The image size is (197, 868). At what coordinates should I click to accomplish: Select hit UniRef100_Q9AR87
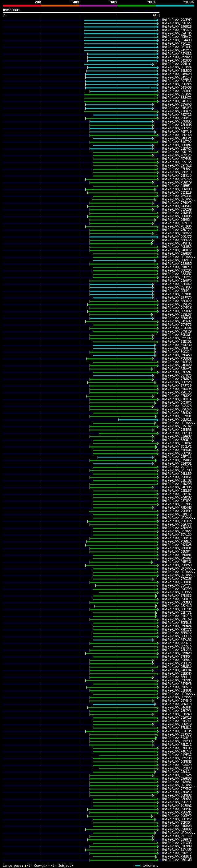tap(176, 254)
